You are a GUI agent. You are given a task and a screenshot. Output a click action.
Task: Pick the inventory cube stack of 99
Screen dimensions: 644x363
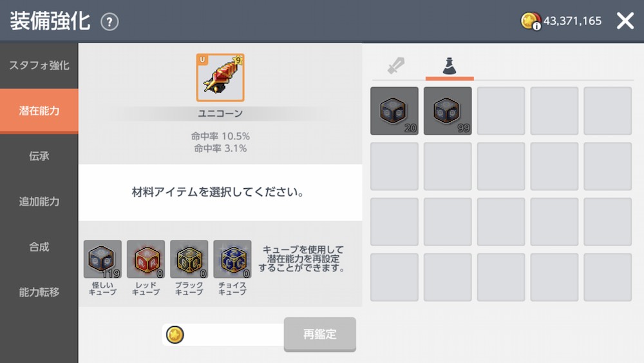tap(448, 111)
